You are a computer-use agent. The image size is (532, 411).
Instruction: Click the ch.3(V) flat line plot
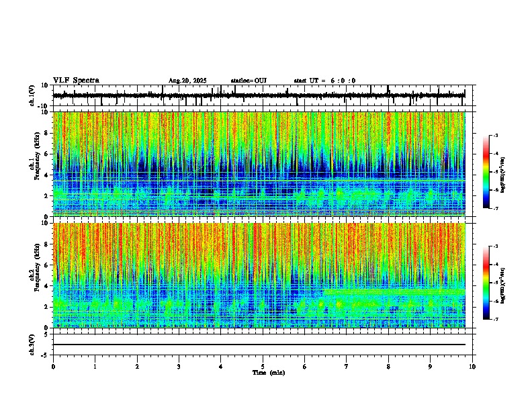pos(264,345)
